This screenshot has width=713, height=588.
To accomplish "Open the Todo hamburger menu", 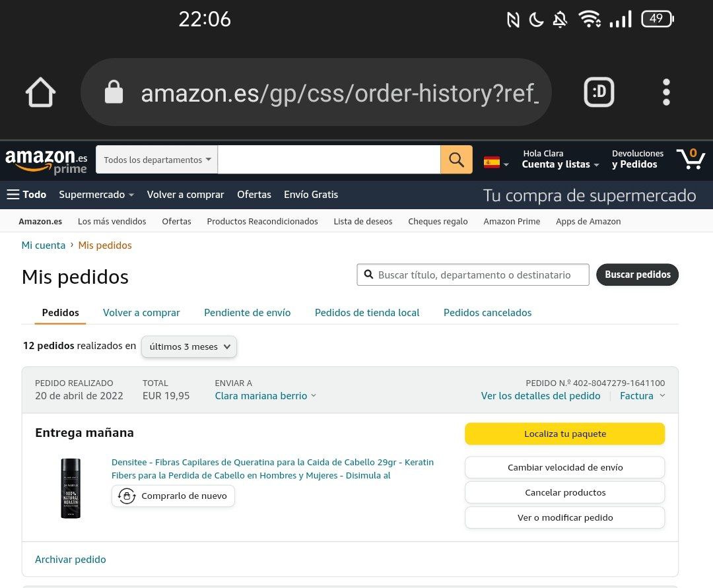I will tap(26, 195).
